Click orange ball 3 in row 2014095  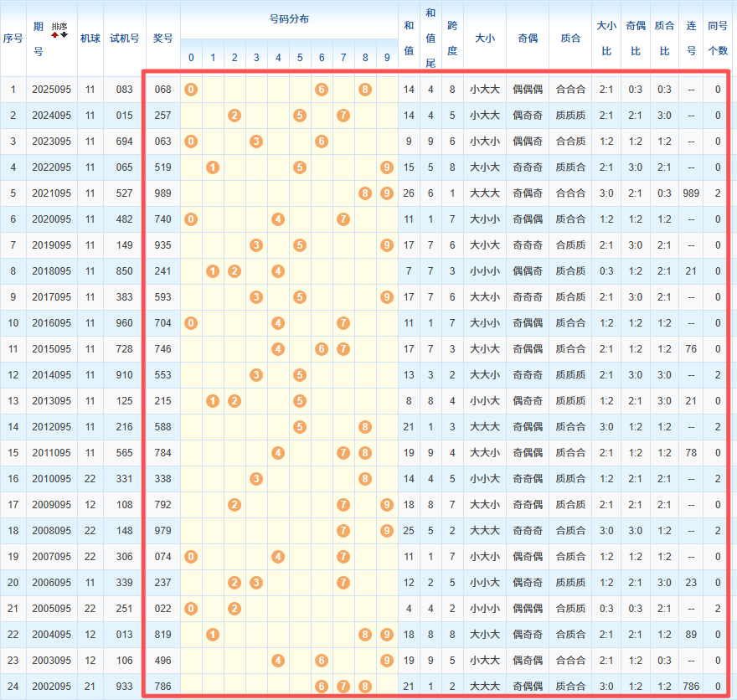(x=256, y=374)
